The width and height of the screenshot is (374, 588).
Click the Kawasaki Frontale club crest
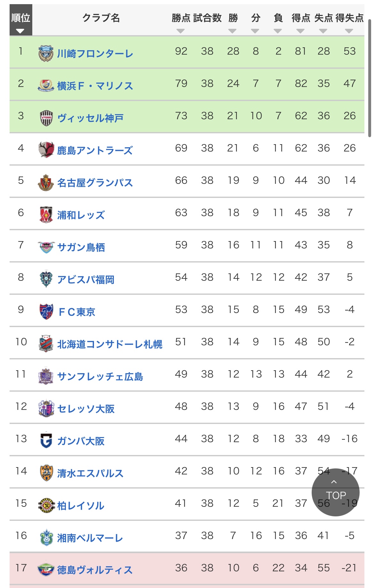tap(46, 53)
